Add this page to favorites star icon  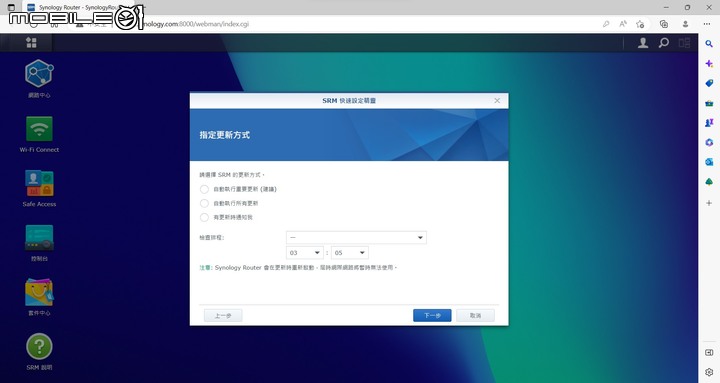pos(640,24)
